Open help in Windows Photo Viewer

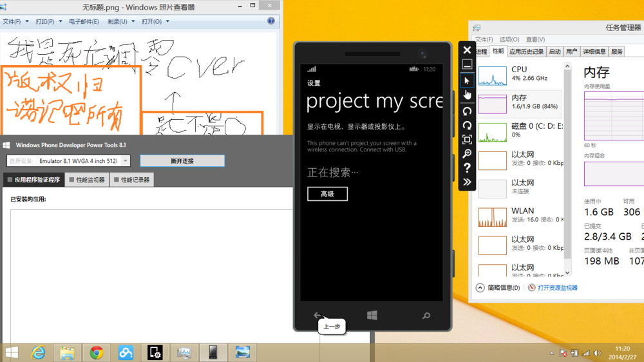271,21
